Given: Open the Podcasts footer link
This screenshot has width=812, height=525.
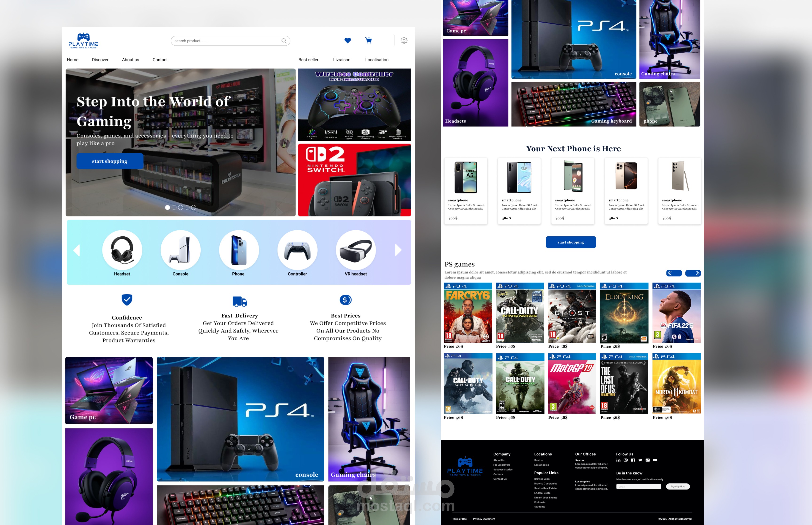Looking at the screenshot, I should pos(540,502).
